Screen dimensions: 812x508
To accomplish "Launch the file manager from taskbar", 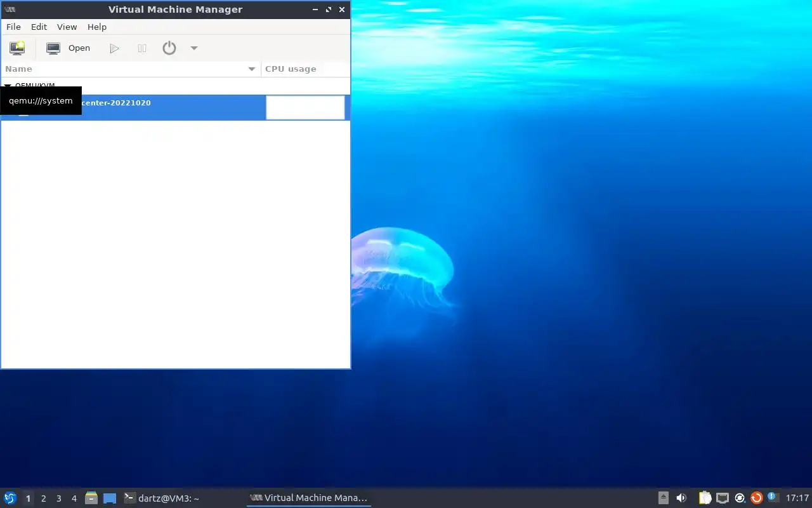I will point(91,498).
